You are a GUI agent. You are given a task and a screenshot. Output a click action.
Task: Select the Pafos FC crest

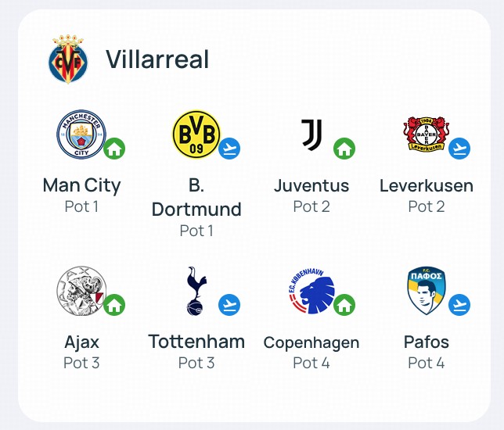[x=427, y=291]
